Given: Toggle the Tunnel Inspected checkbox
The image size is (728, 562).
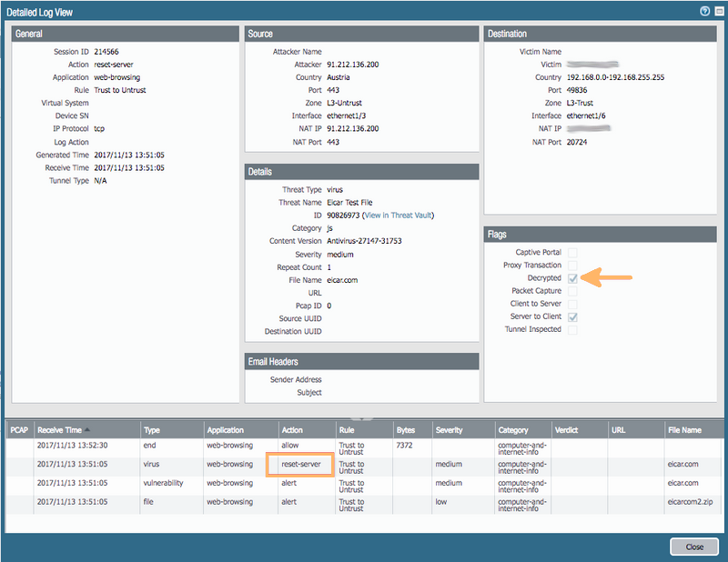Looking at the screenshot, I should click(572, 329).
